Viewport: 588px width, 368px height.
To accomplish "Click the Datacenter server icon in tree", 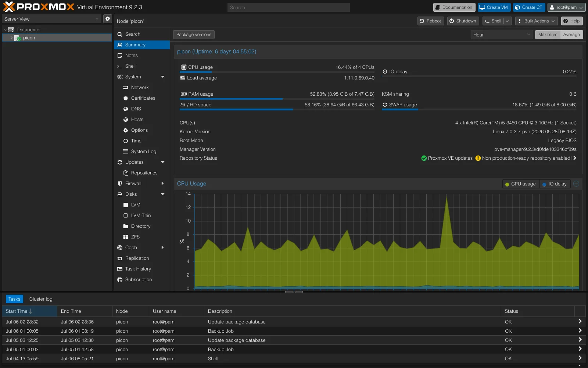I will pyautogui.click(x=11, y=29).
